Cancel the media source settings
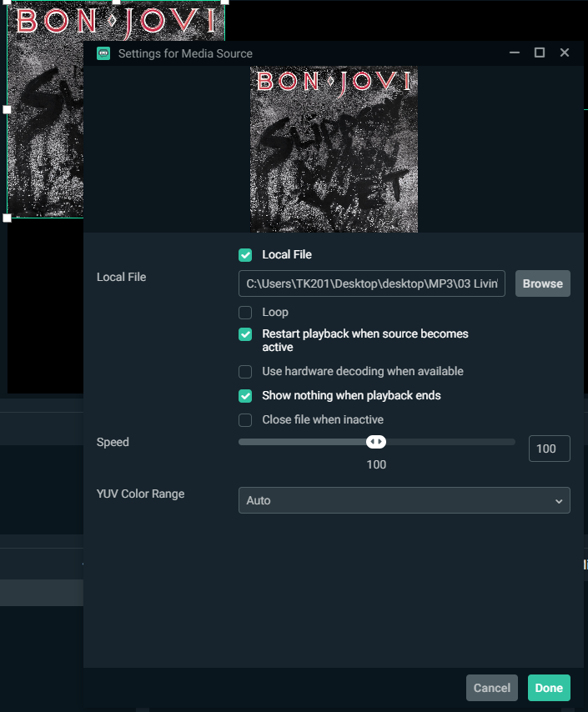 (492, 688)
